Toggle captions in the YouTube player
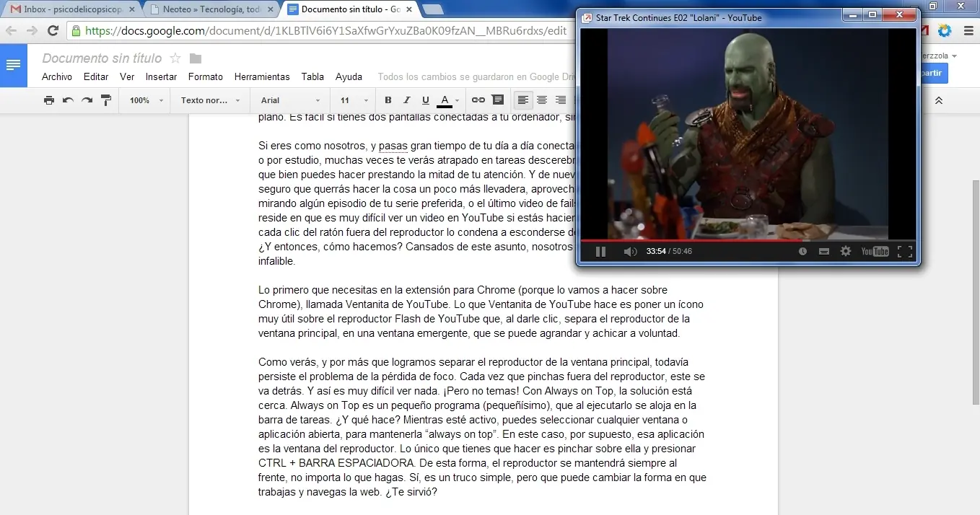Viewport: 980px width, 515px height. tap(824, 251)
